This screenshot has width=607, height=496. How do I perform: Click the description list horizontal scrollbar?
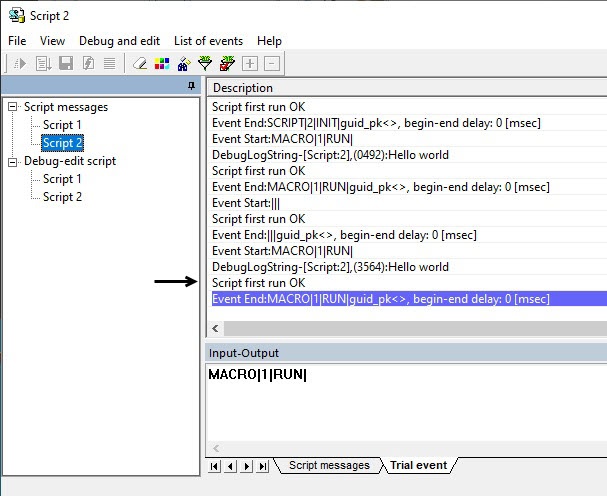click(x=400, y=329)
